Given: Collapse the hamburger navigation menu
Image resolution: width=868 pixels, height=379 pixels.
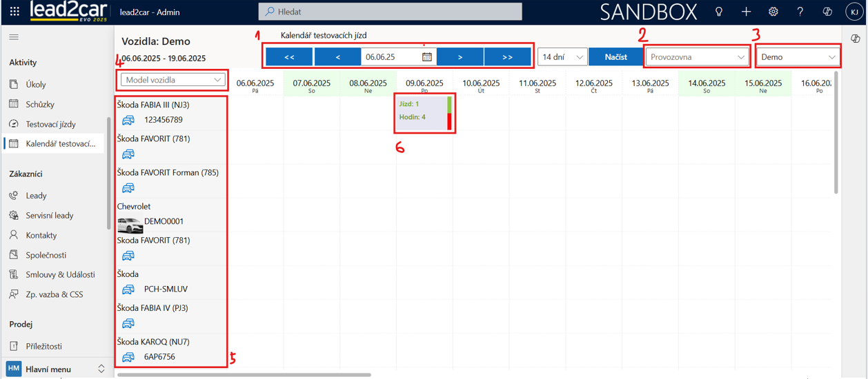Looking at the screenshot, I should 14,37.
